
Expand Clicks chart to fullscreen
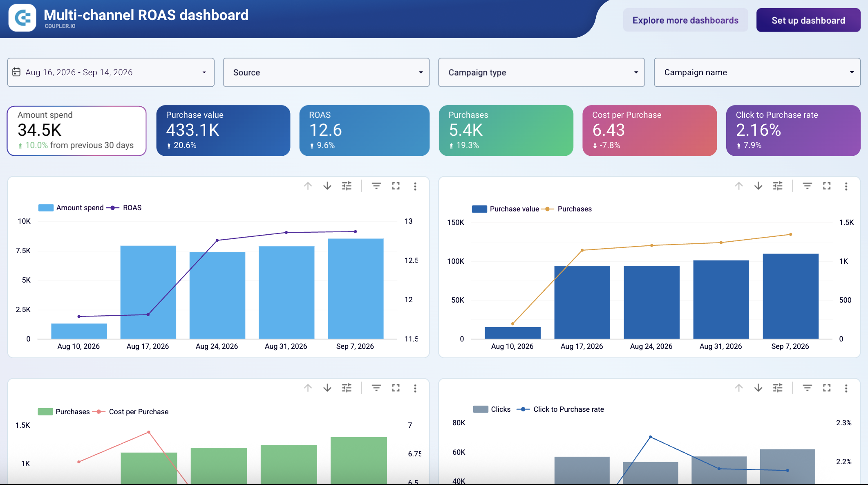[x=827, y=388]
